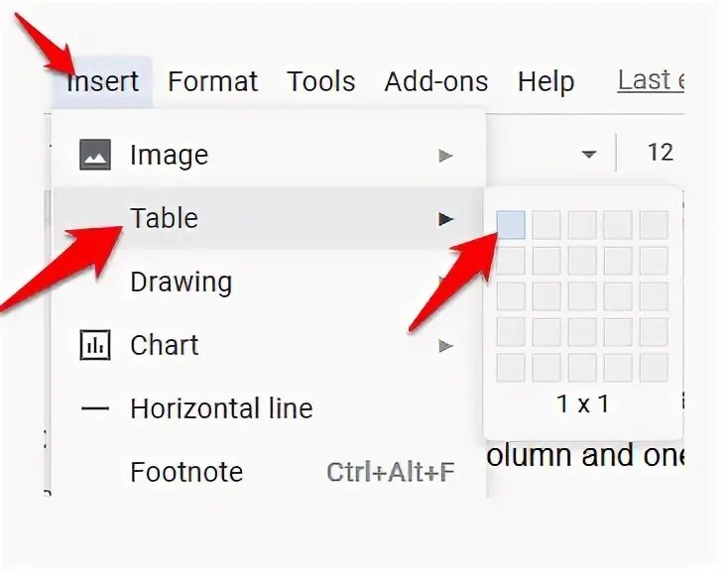Open the Tools menu
Screen dimensions: 728x571
point(320,81)
